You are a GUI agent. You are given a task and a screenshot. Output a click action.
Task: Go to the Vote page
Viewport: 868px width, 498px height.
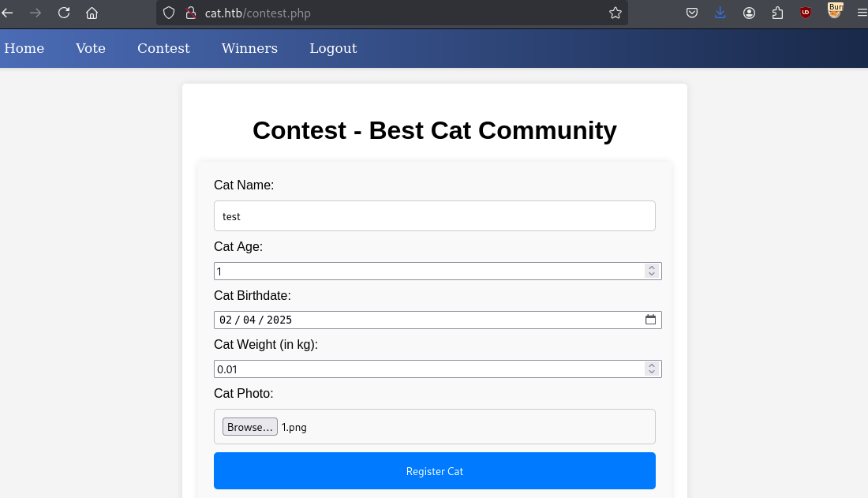click(x=91, y=48)
